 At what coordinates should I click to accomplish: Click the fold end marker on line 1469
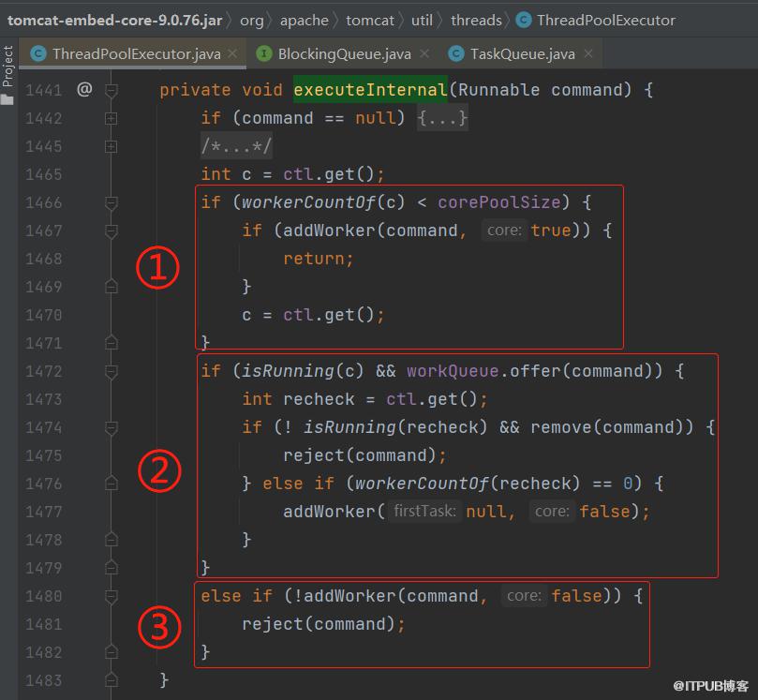111,287
